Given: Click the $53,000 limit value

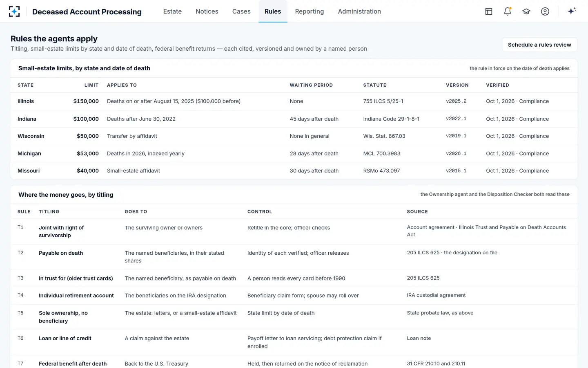Looking at the screenshot, I should [88, 154].
